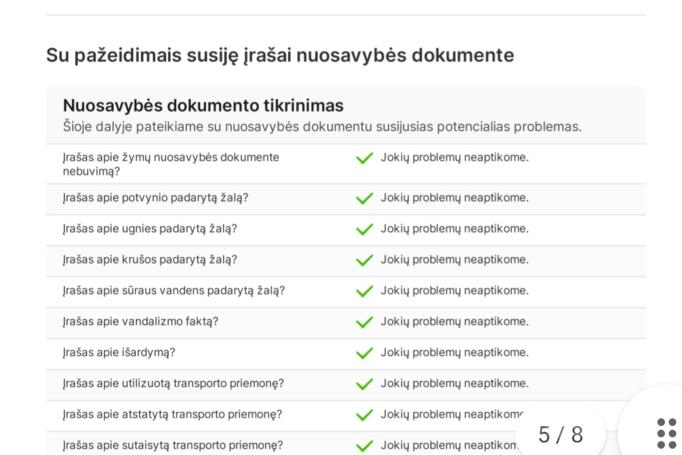
Task: Click 'Įrašas apie sutaisytą transporto priemonę?' label
Action: 172,446
